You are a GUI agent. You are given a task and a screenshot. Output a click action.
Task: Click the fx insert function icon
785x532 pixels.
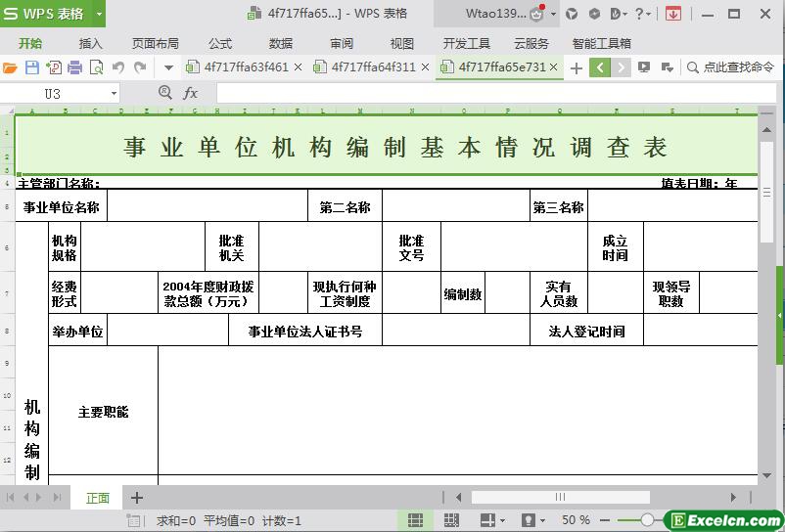click(x=190, y=93)
